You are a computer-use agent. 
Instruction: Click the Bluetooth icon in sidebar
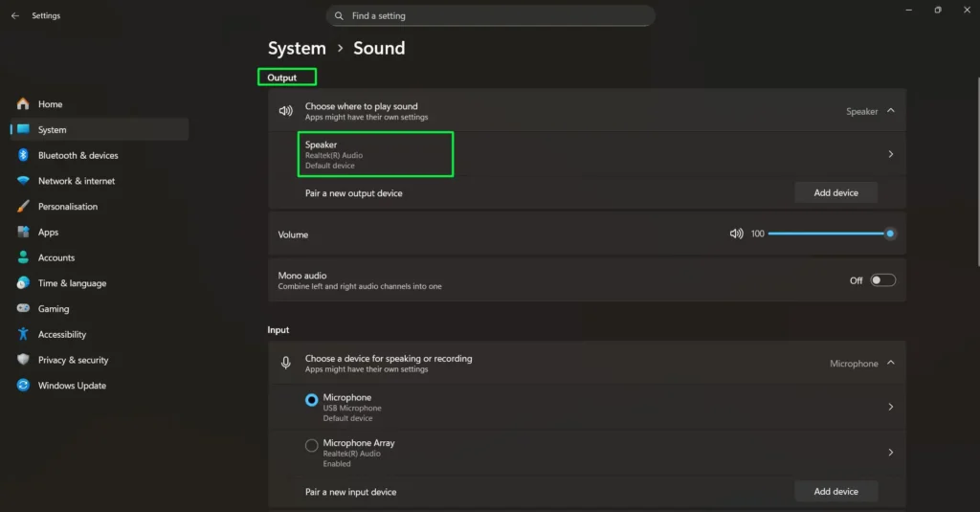tap(23, 154)
